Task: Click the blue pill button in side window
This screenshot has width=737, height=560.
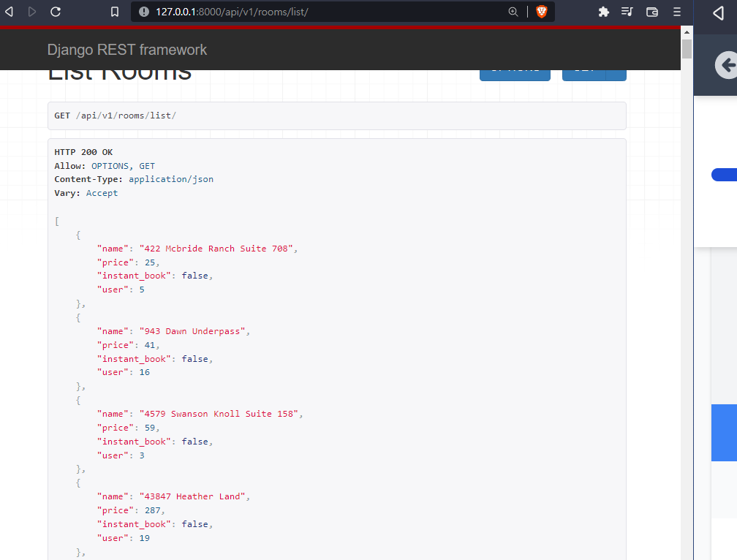Action: 725,175
